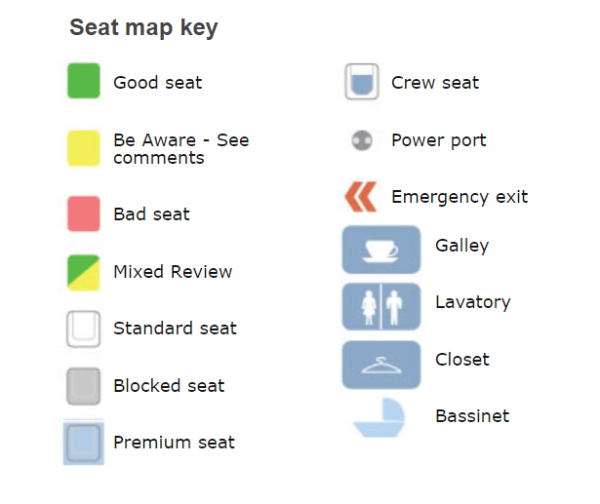
Task: Click the yellow Be Aware swatch
Action: (x=84, y=148)
